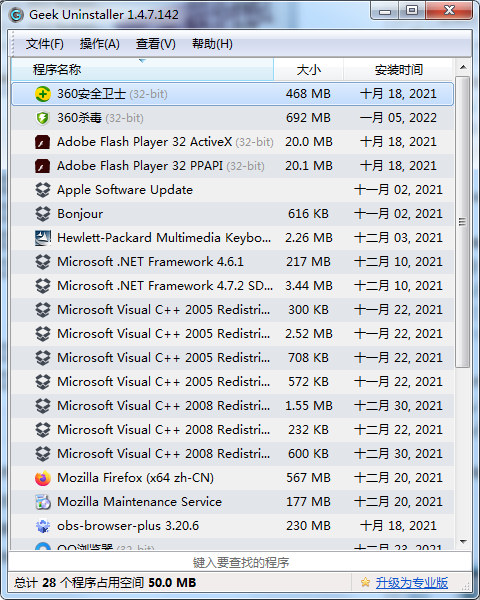Open the 帮助(H) menu
Image resolution: width=480 pixels, height=600 pixels.
tap(212, 44)
